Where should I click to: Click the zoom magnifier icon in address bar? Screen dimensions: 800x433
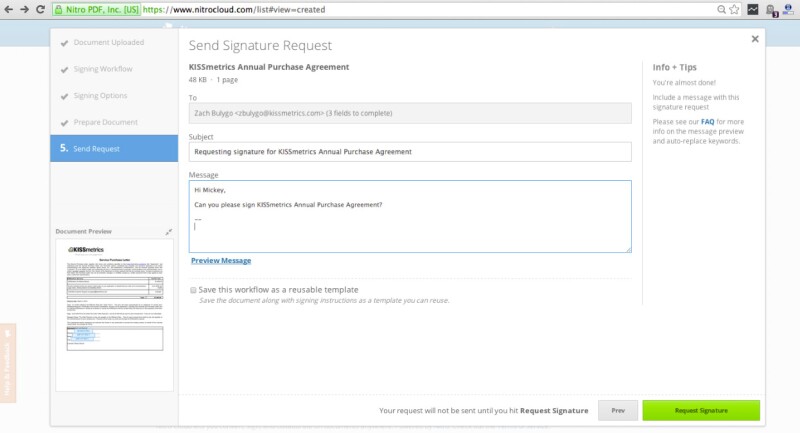tap(721, 9)
